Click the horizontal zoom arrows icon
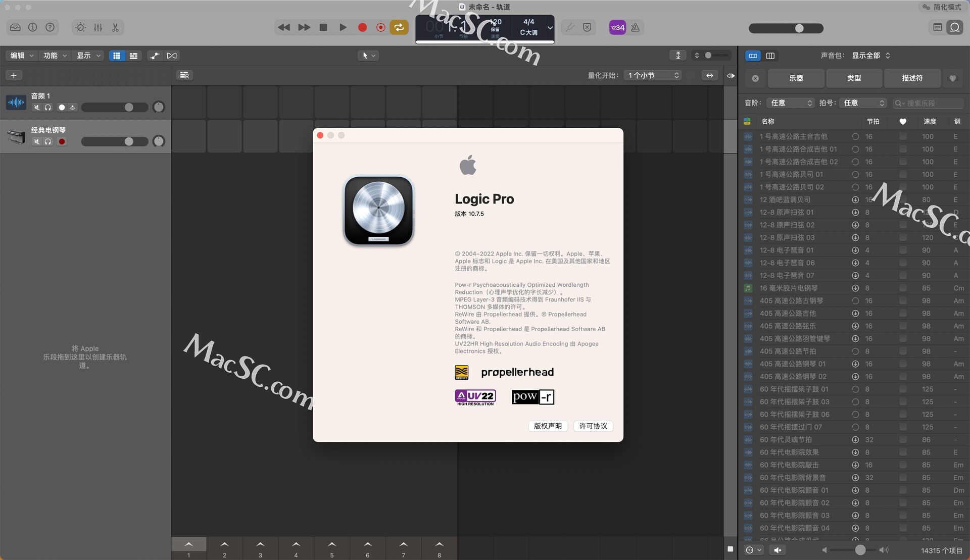The width and height of the screenshot is (970, 560). click(710, 75)
